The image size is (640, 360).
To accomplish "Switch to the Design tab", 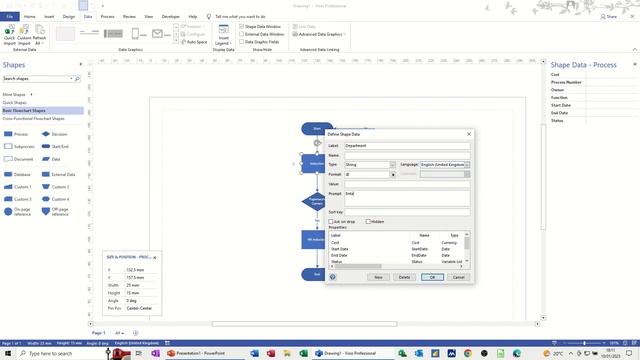I will pos(69,17).
